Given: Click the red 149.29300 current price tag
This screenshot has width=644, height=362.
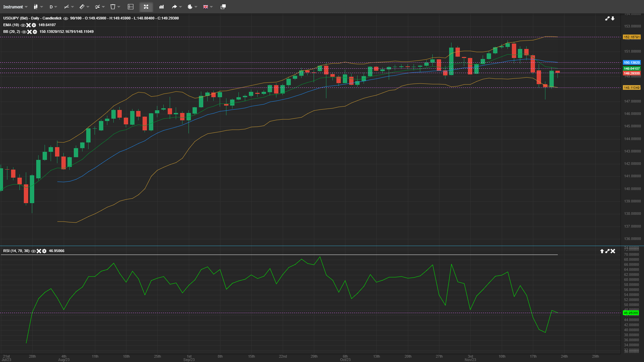Looking at the screenshot, I should (632, 73).
